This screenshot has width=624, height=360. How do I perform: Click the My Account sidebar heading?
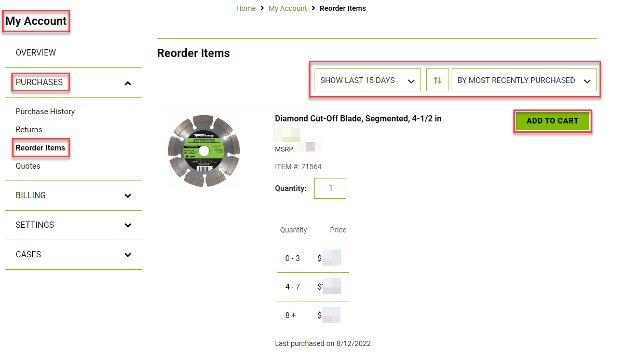[36, 21]
